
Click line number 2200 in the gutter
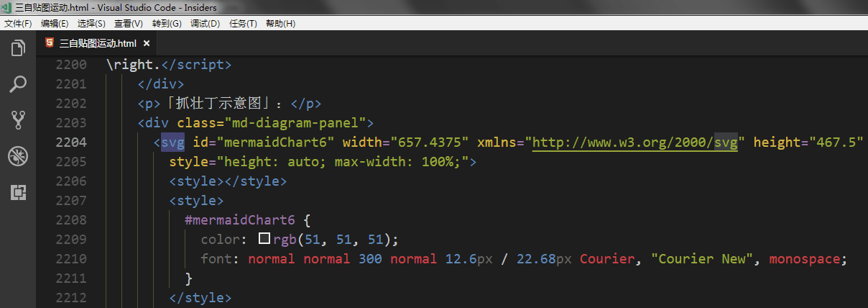coord(71,64)
